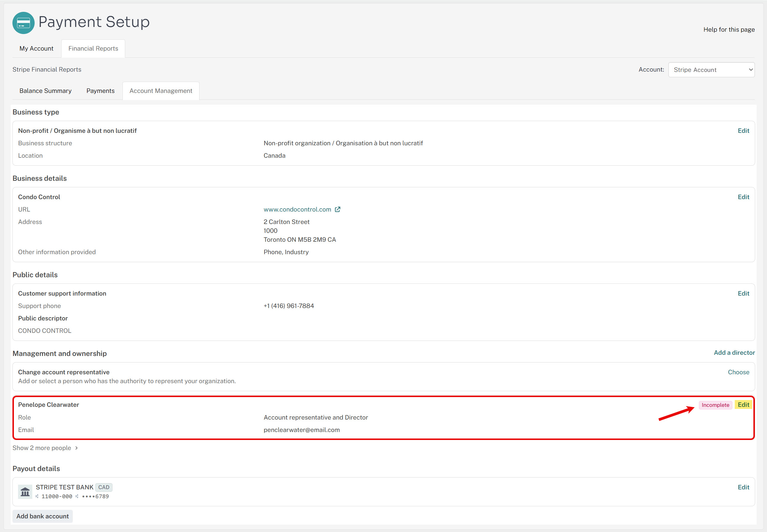Open Help for this page
767x532 pixels.
click(729, 29)
